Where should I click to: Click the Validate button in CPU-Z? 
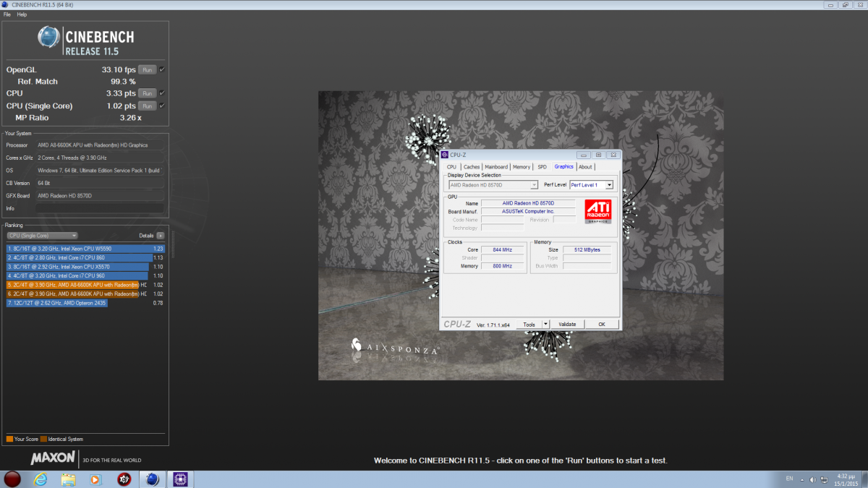tap(568, 325)
